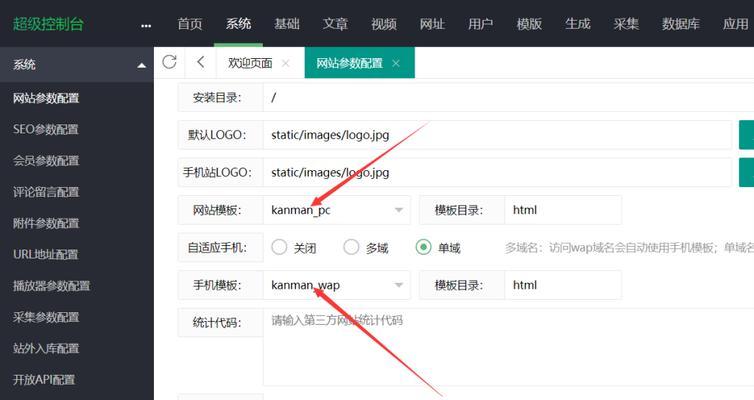This screenshot has width=754, height=400.
Task: Open 会员参数配置 in the sidebar
Action: coord(46,161)
